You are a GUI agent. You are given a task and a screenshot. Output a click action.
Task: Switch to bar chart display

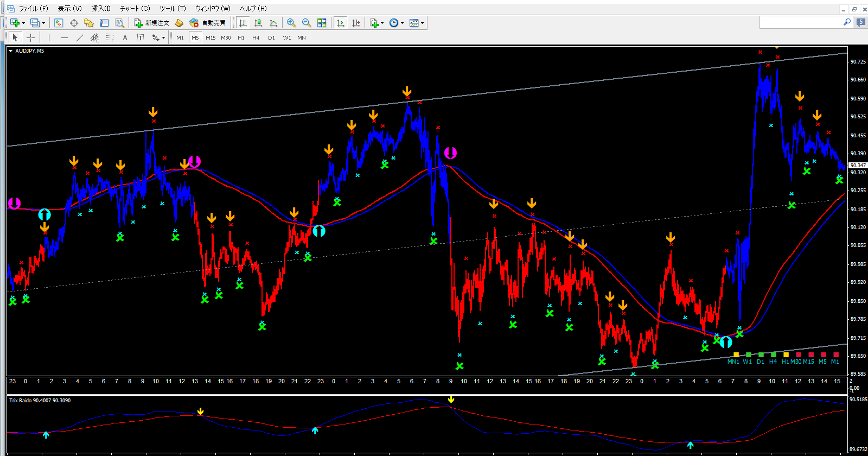[x=242, y=23]
